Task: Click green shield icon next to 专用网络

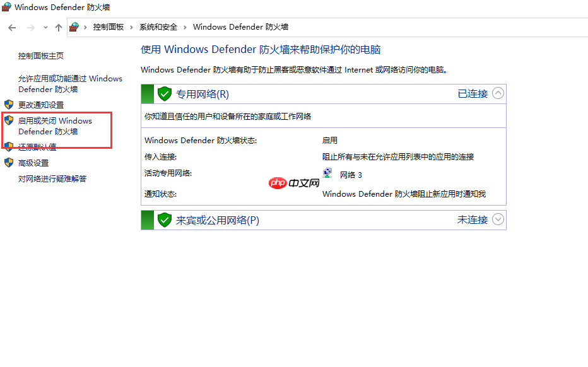Action: pos(164,94)
